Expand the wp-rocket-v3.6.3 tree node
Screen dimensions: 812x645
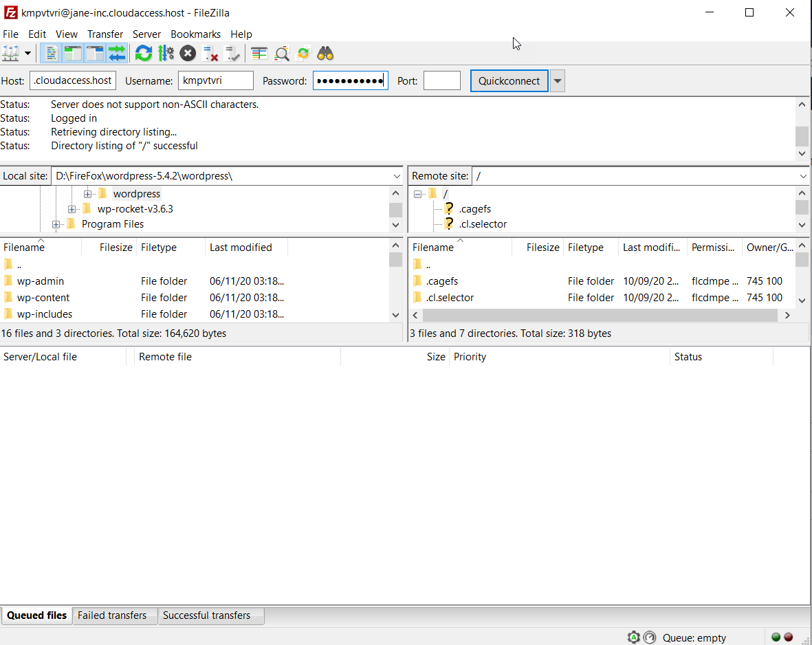coord(72,209)
